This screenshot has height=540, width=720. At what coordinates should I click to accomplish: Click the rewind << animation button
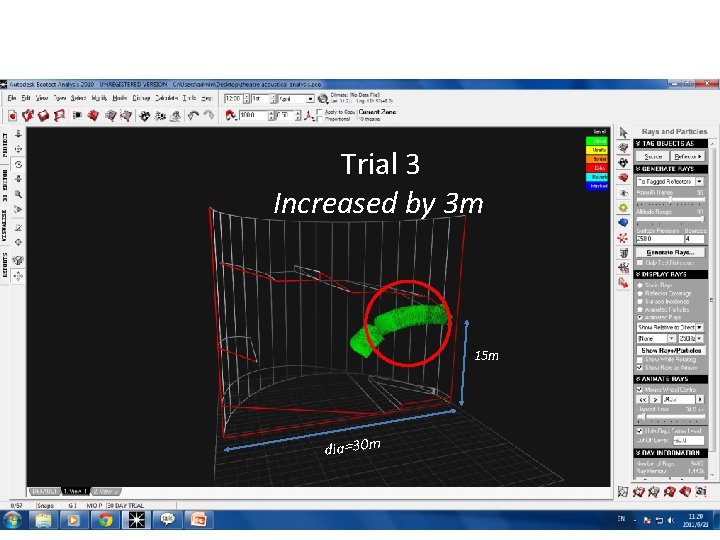tap(642, 399)
